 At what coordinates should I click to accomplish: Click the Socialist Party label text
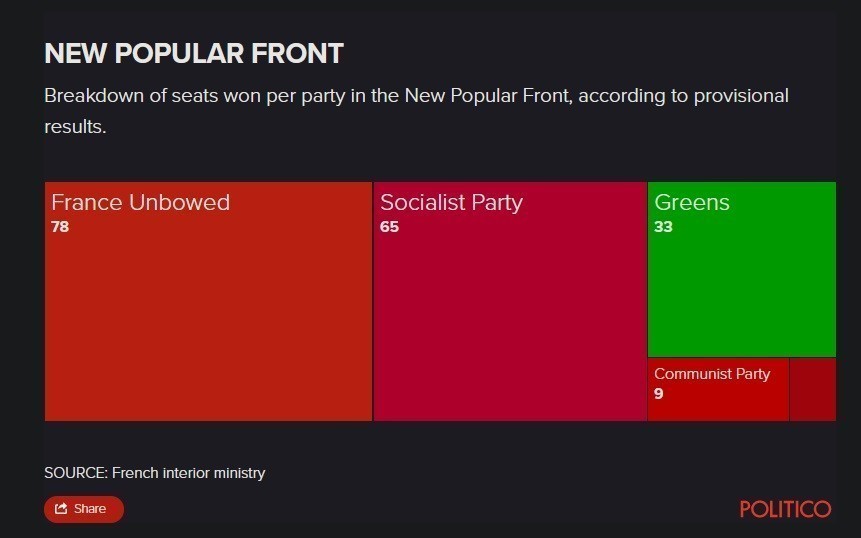pyautogui.click(x=451, y=202)
